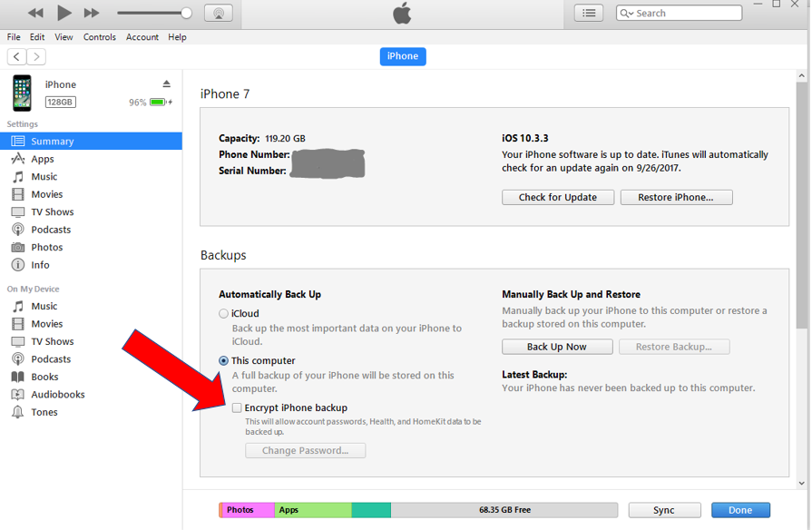
Task: Click the green battery charge indicator
Action: (159, 102)
